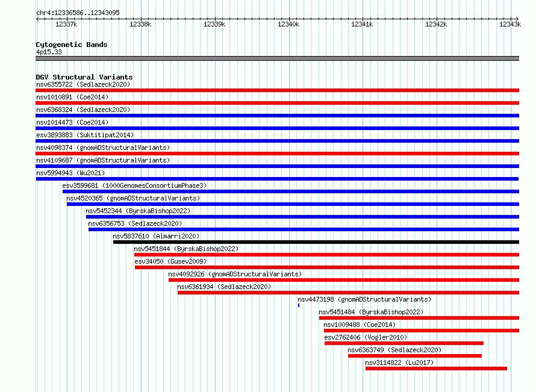Click the blue bar under nsv5994943
Screen dimensions: 536x392
tap(277, 179)
